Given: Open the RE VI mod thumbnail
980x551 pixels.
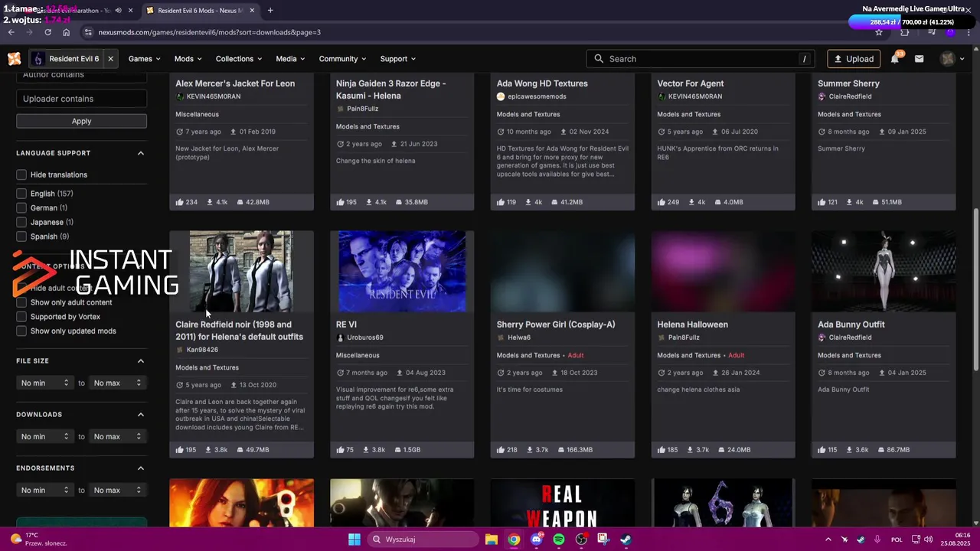Looking at the screenshot, I should 402,271.
